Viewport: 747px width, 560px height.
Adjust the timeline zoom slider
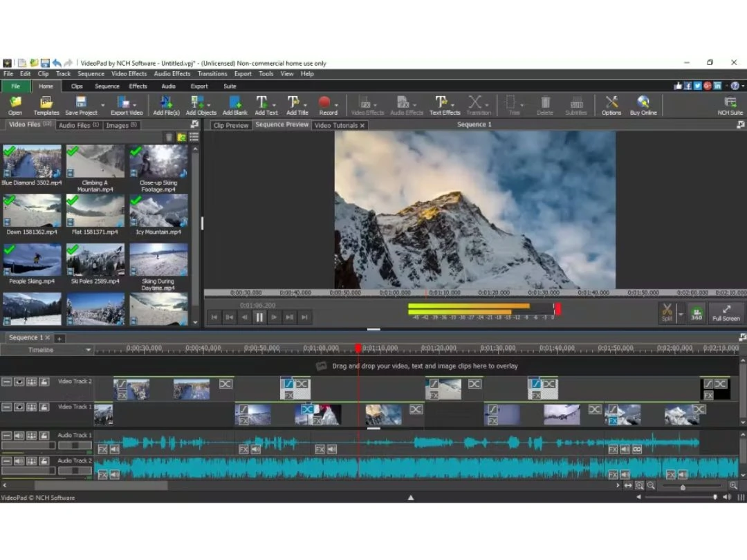683,487
